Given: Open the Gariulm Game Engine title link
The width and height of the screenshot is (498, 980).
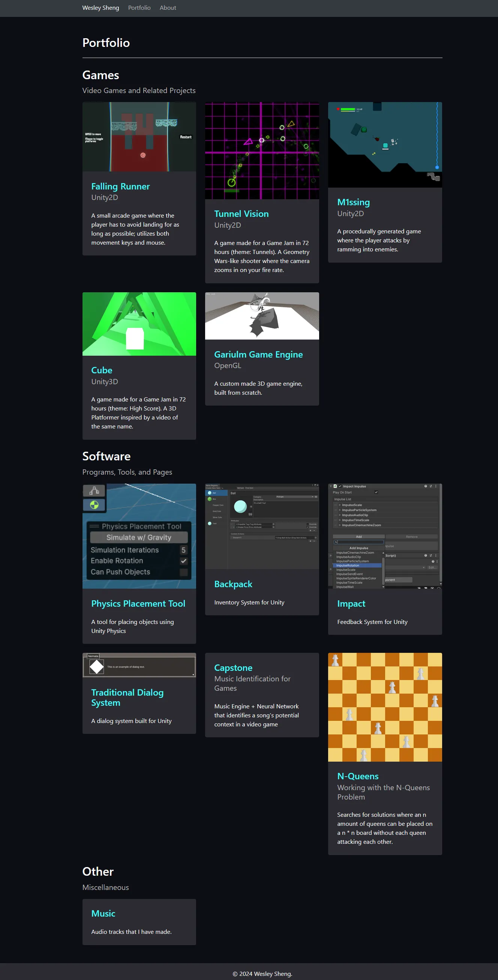Looking at the screenshot, I should pos(258,355).
